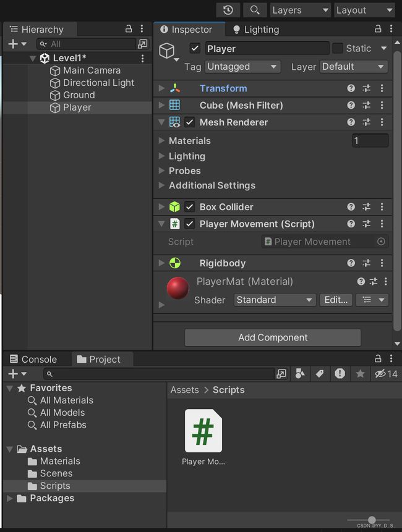Click the Script field object picker circle
402x532 pixels.
pyautogui.click(x=382, y=242)
